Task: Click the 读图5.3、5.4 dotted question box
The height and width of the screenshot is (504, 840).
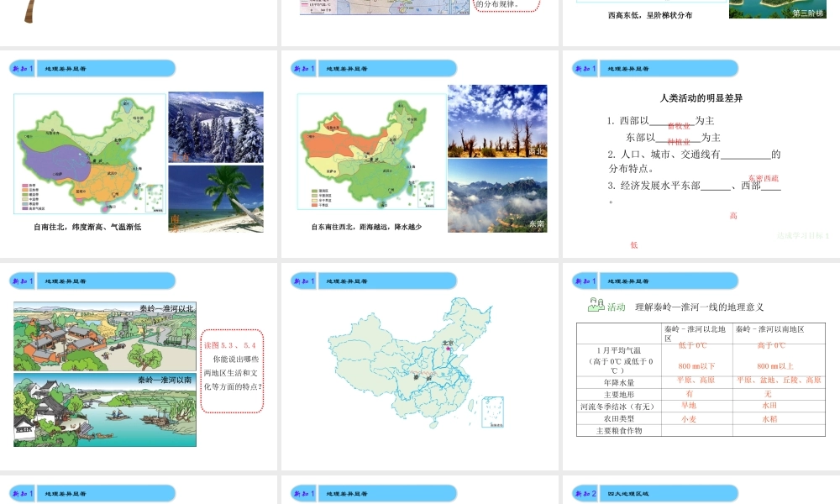Action: [232, 370]
